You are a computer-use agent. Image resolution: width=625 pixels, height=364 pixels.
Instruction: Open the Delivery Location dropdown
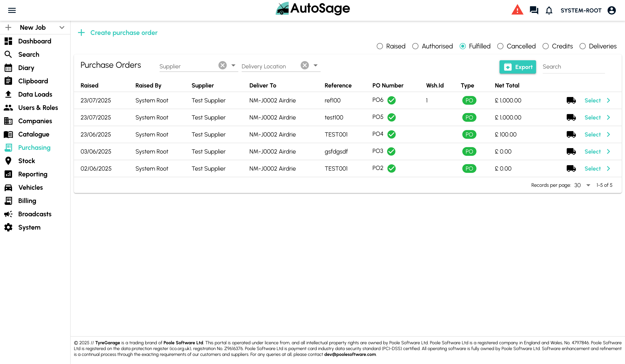315,65
